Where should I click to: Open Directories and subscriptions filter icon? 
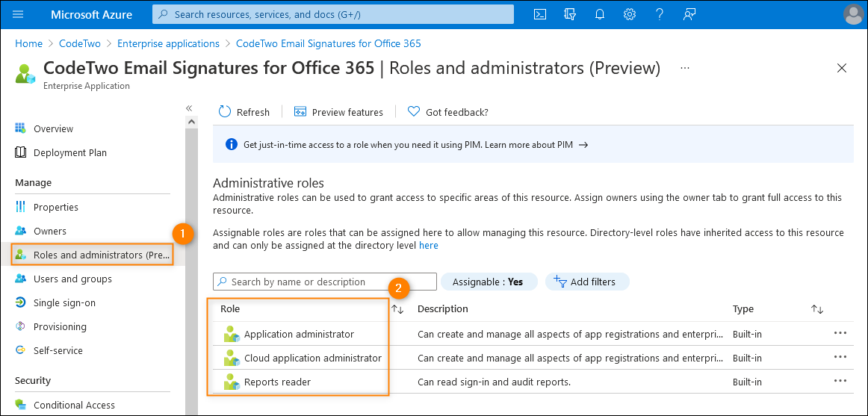pyautogui.click(x=570, y=14)
